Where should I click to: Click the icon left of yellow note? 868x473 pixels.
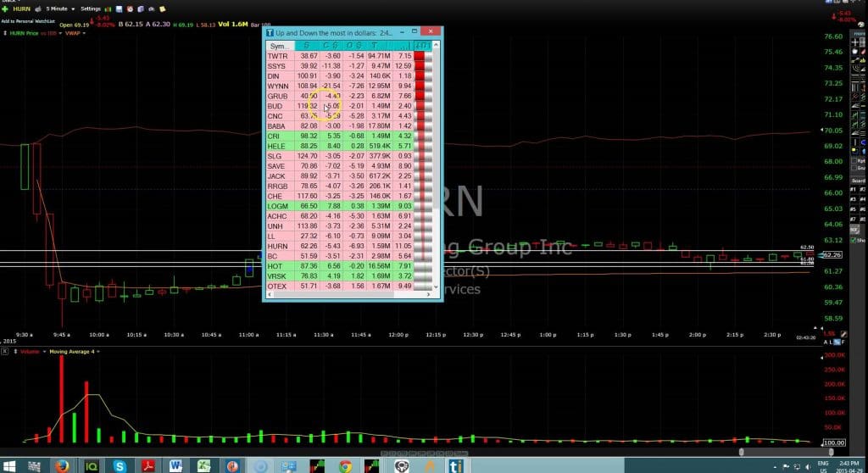[151, 8]
